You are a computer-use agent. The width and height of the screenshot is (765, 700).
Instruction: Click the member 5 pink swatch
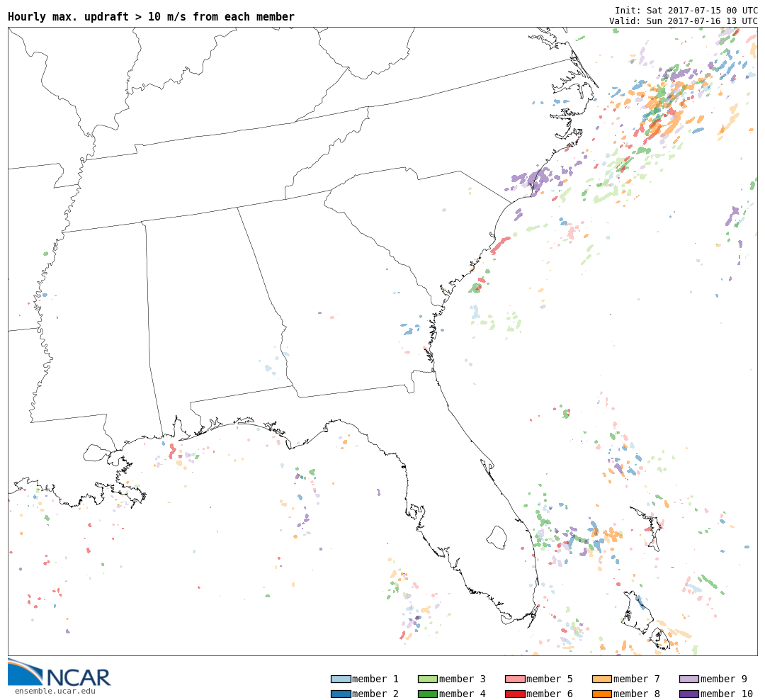pos(515,679)
